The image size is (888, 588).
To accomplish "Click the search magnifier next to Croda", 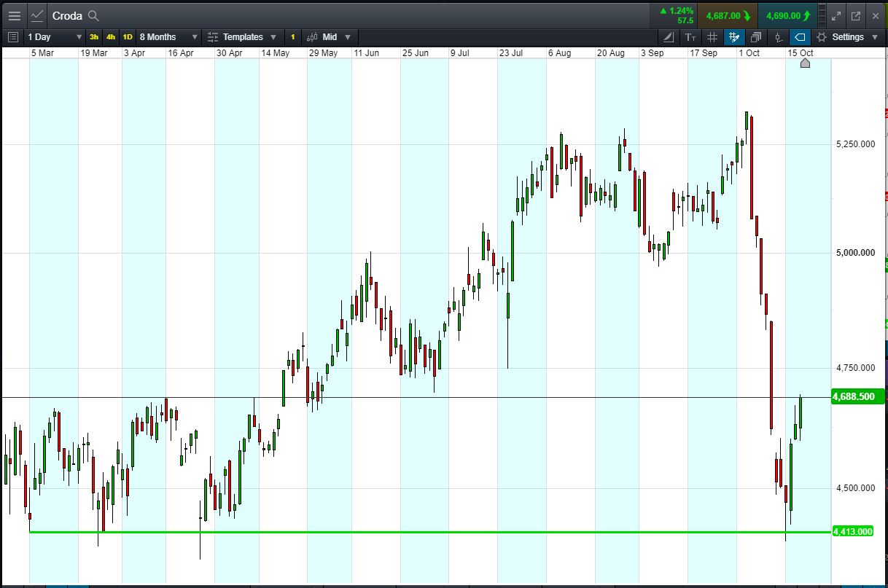I will [x=93, y=15].
